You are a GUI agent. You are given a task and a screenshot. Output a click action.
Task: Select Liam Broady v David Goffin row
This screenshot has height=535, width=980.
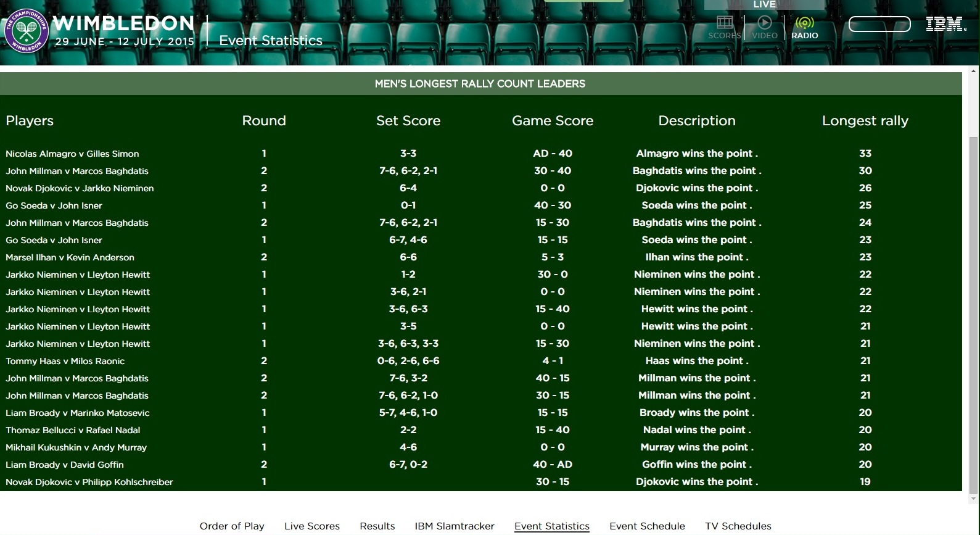pyautogui.click(x=481, y=465)
